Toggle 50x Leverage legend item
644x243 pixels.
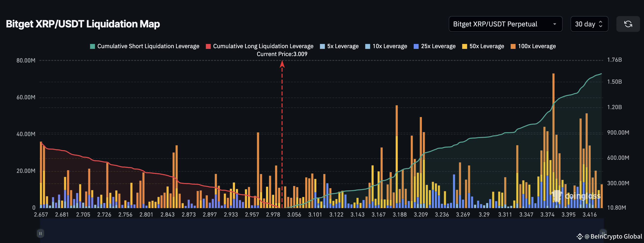coord(483,46)
